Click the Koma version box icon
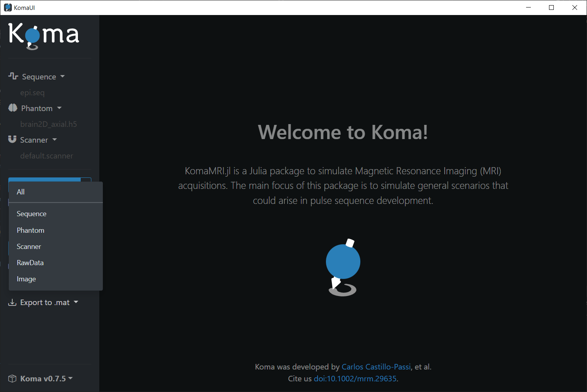 coord(12,379)
